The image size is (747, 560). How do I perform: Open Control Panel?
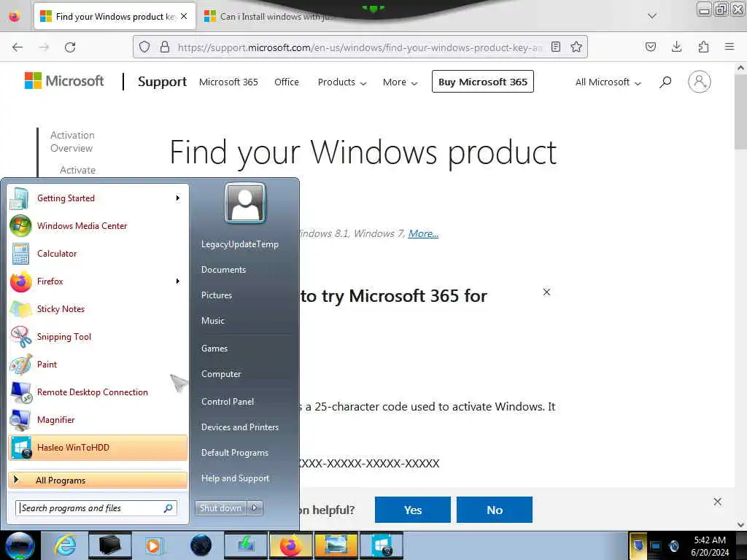(x=228, y=402)
